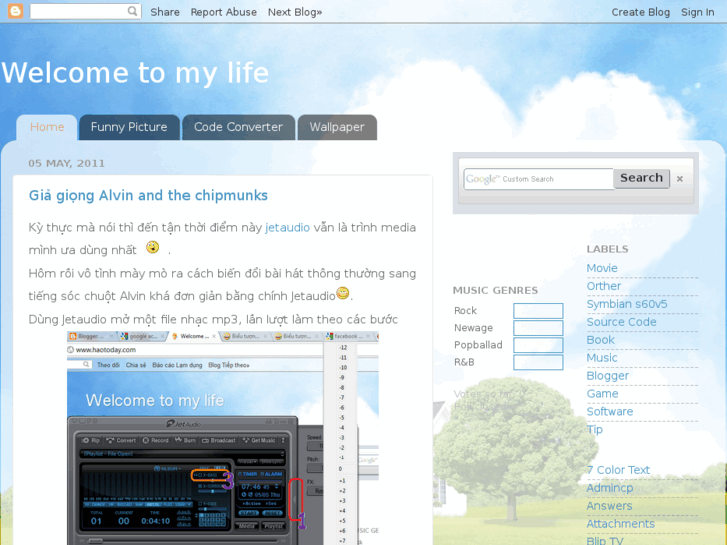Viewport: 727px width, 545px height.
Task: Open the Orther label
Action: click(x=604, y=286)
